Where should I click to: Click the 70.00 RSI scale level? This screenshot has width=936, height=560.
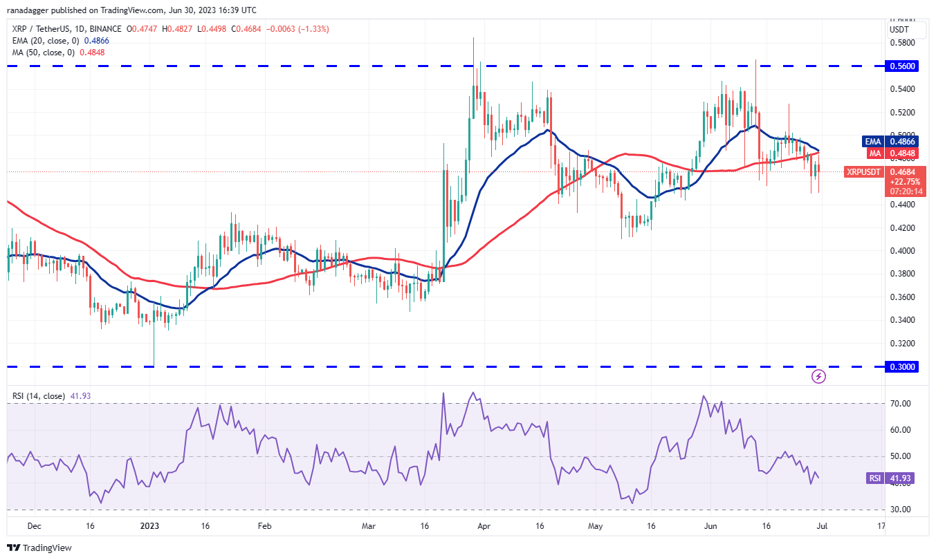coord(899,403)
